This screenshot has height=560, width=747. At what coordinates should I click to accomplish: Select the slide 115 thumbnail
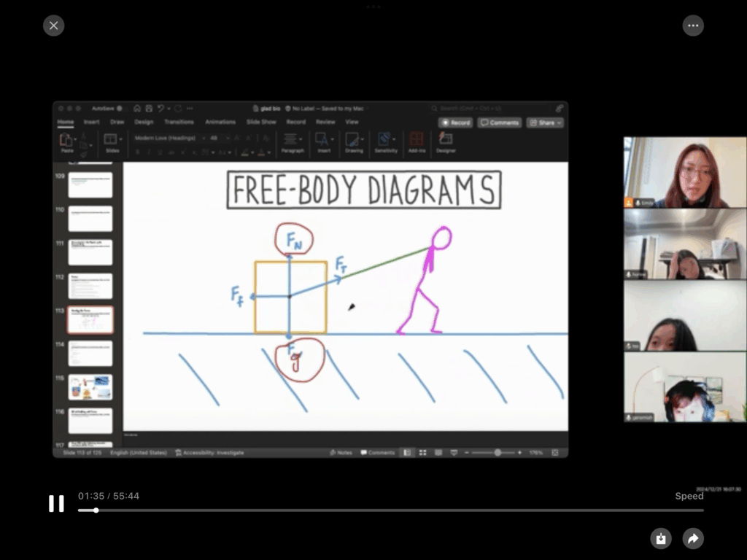(x=90, y=387)
